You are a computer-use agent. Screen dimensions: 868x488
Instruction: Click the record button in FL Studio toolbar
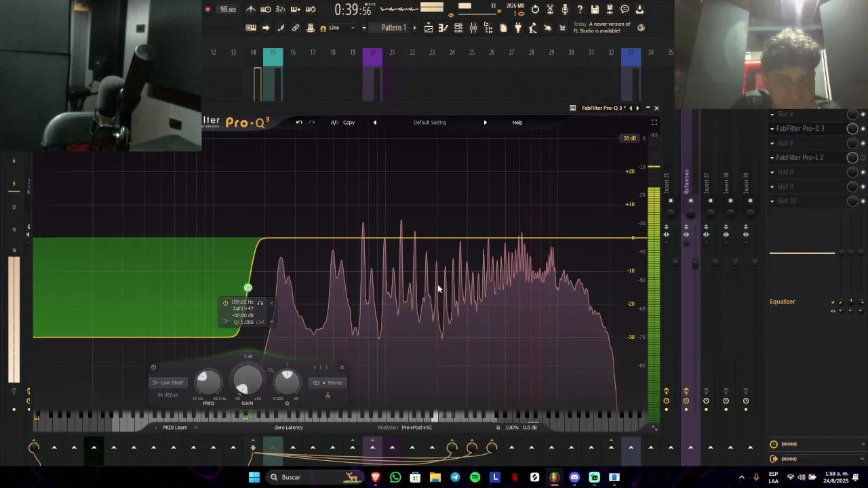click(x=208, y=9)
